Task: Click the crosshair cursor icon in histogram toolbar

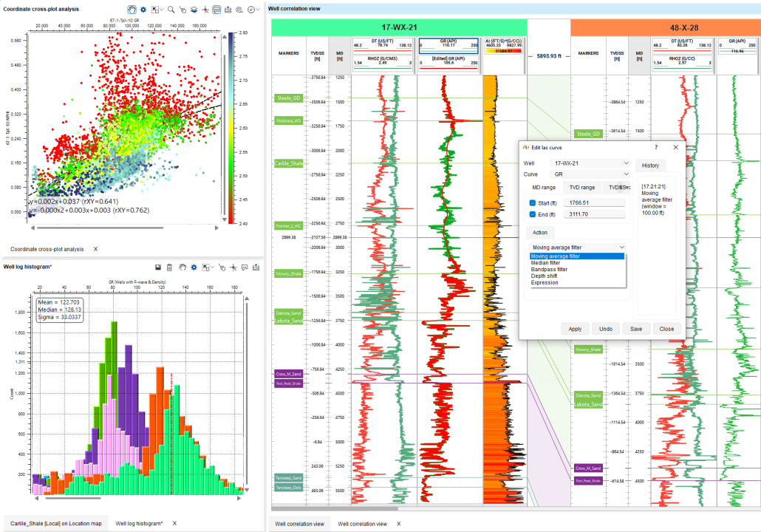Action: (x=233, y=267)
